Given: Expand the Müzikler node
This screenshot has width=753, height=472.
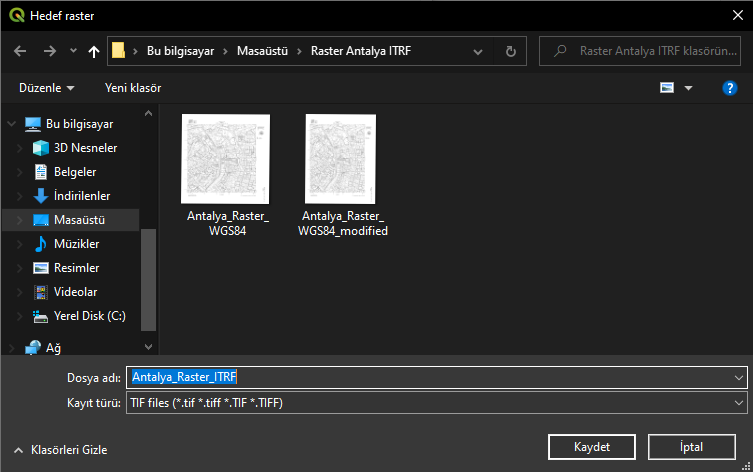Looking at the screenshot, I should coord(20,244).
